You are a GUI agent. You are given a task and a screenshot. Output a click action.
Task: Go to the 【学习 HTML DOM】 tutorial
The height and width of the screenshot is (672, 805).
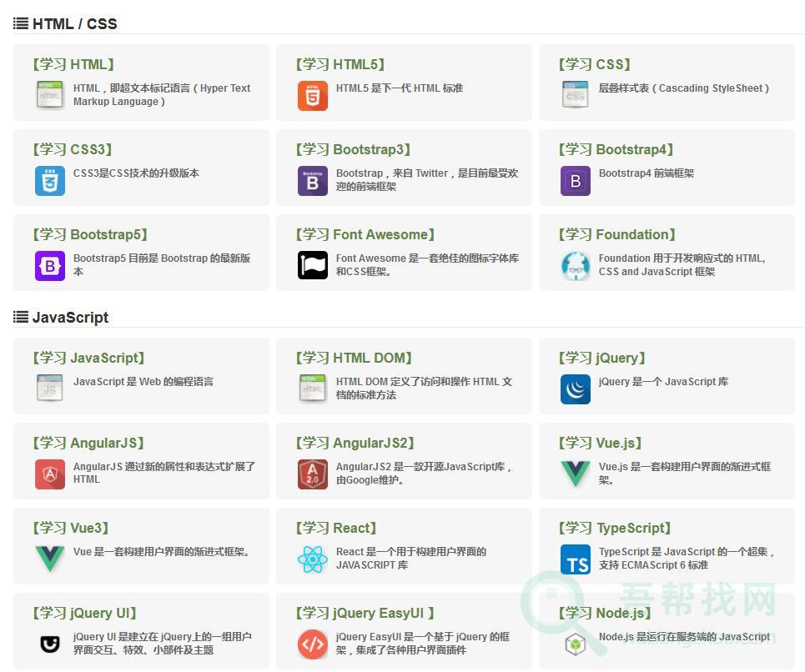pyautogui.click(x=354, y=358)
